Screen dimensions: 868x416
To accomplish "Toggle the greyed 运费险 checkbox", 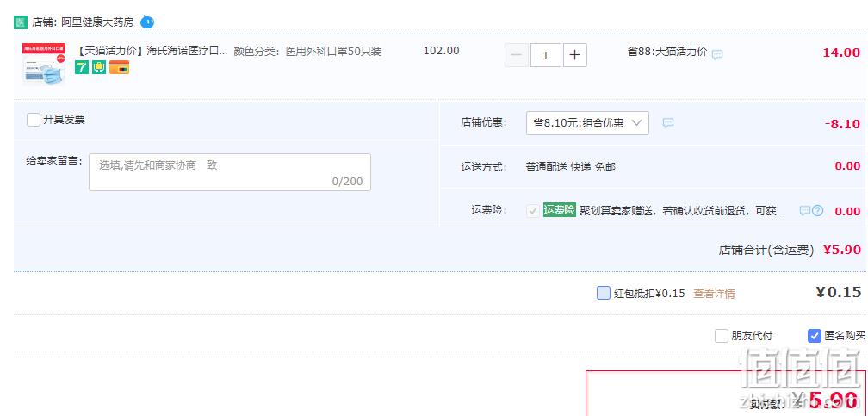I will click(x=532, y=211).
